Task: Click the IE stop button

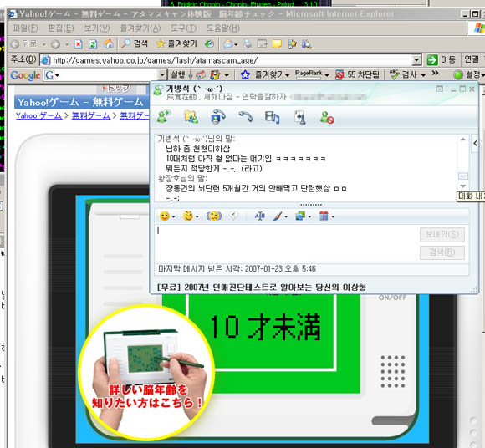Action: [79, 44]
